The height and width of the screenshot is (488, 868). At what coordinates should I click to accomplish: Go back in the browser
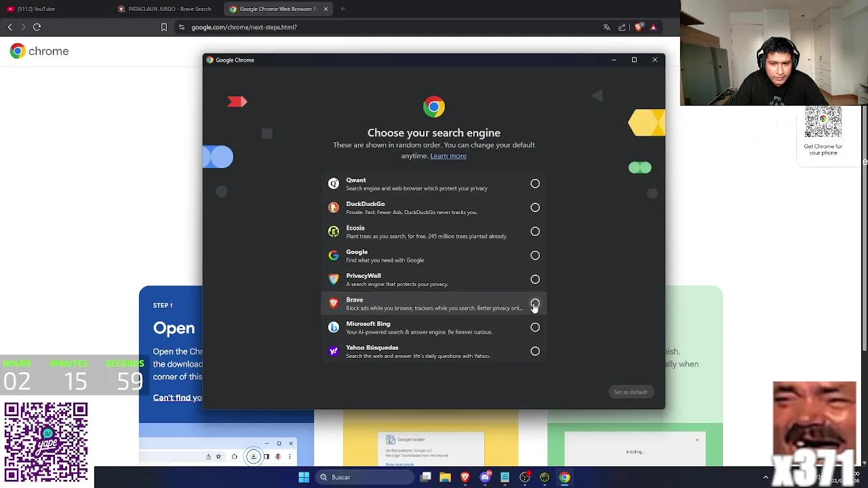point(9,27)
